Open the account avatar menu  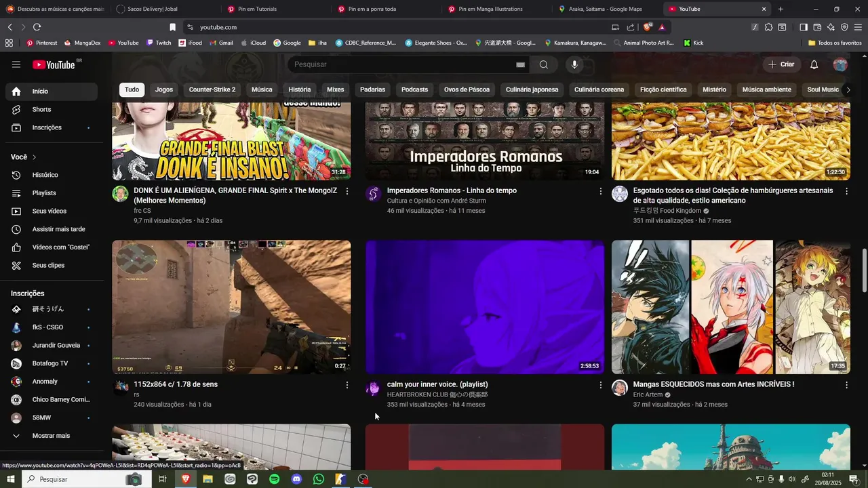840,64
